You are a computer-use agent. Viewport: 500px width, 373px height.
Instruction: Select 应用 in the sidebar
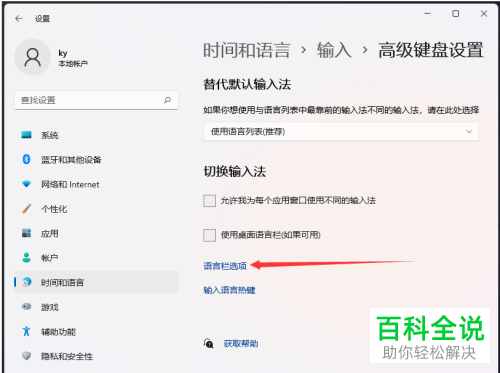[97, 233]
